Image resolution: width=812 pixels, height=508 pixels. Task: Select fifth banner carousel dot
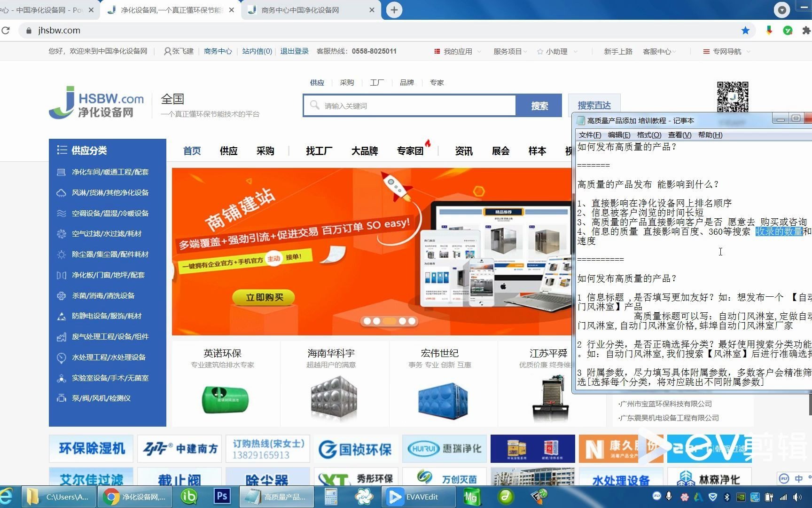pyautogui.click(x=412, y=321)
